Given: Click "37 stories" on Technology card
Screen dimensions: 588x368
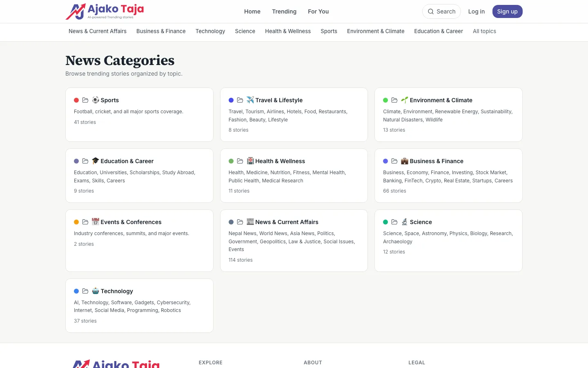Looking at the screenshot, I should tap(85, 321).
